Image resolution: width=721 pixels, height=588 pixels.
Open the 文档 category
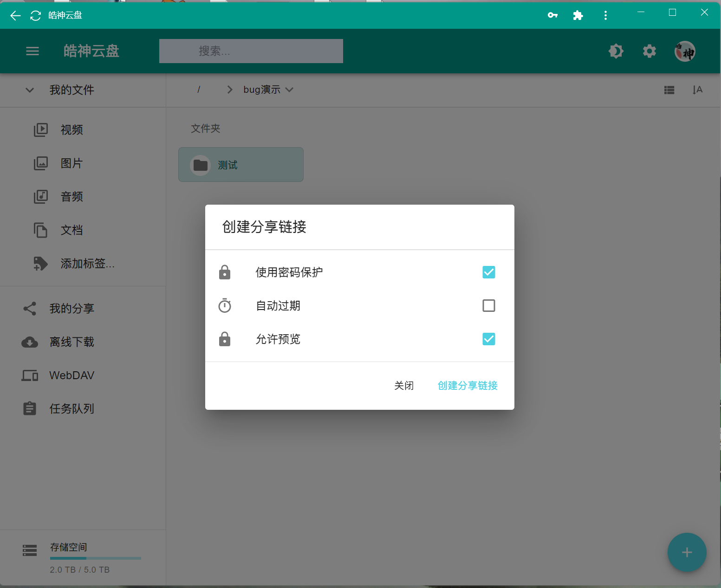(x=83, y=230)
